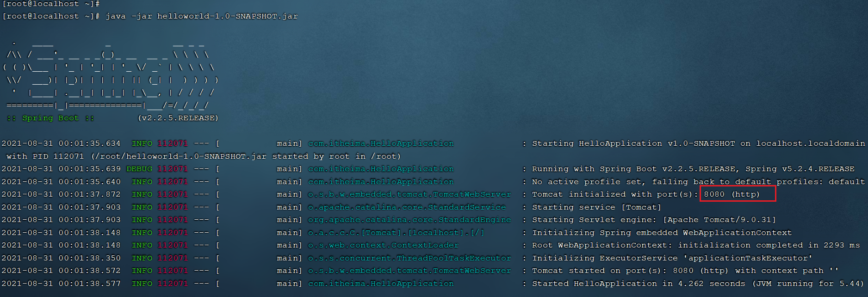868x297 pixels.
Task: Click the 'Started HelloApplication in 4.262 seconds' message
Action: [639, 284]
